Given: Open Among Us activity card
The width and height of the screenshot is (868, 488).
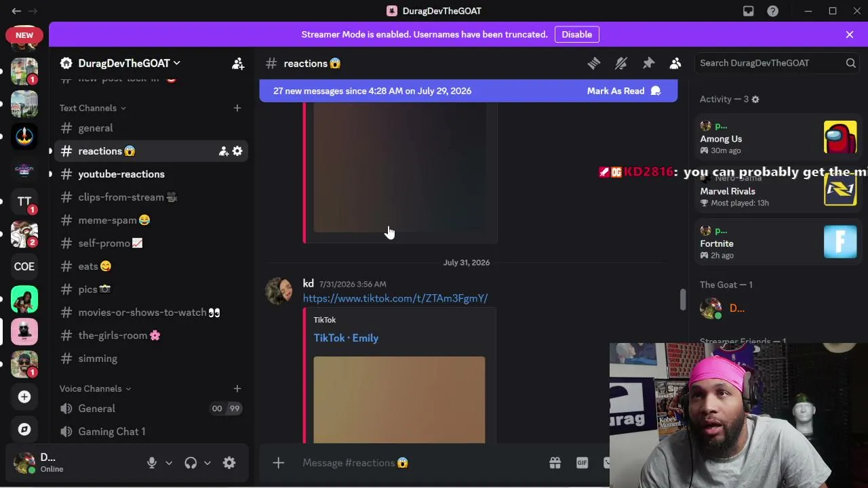Looking at the screenshot, I should (778, 138).
